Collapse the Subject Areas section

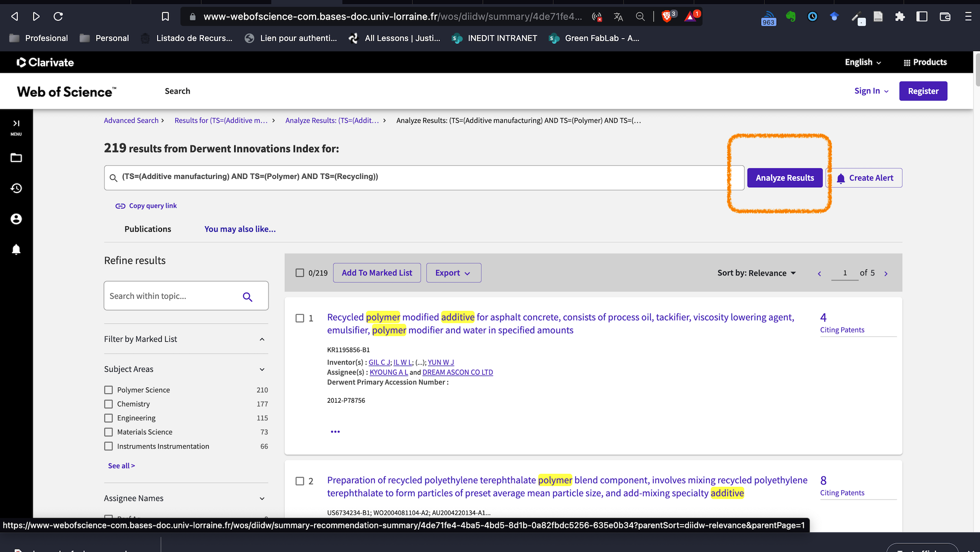click(x=262, y=369)
